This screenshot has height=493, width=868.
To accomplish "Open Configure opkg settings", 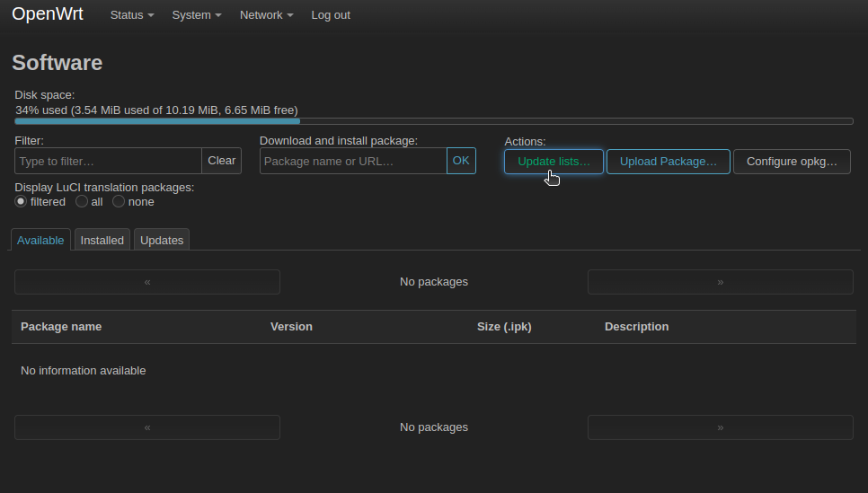I will pyautogui.click(x=792, y=162).
